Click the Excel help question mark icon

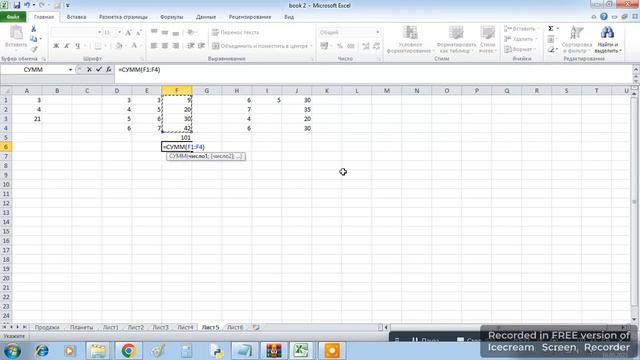tap(604, 17)
